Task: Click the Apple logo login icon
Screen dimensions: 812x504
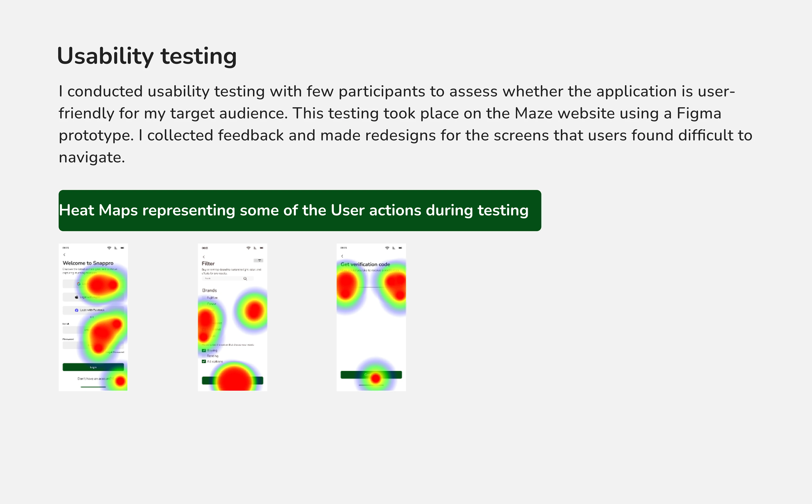Action: (77, 297)
